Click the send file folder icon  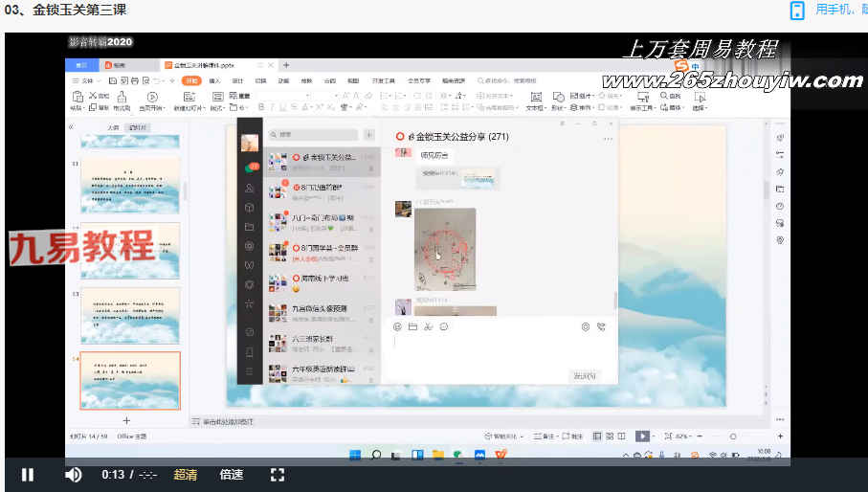pos(412,326)
